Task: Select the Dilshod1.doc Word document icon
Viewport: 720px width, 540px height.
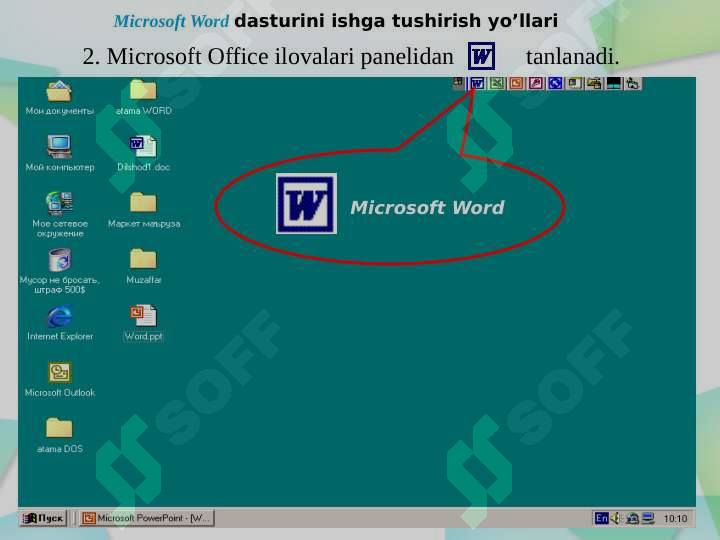Action: pyautogui.click(x=143, y=146)
